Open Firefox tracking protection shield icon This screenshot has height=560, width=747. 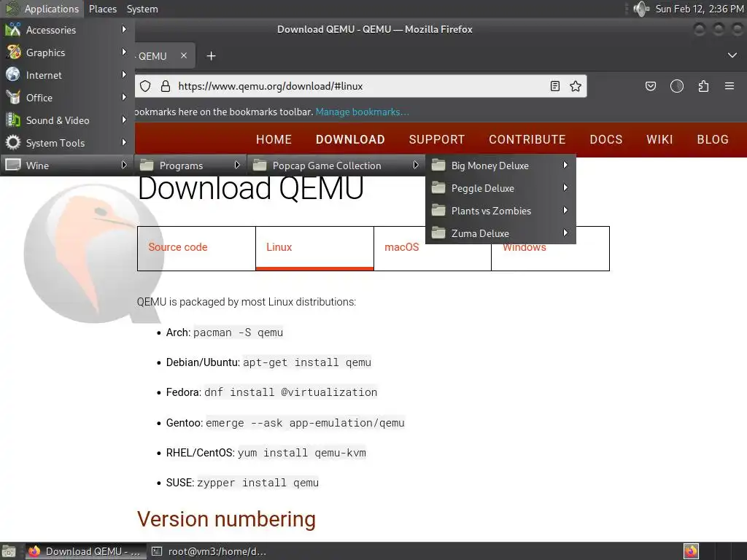(x=145, y=86)
